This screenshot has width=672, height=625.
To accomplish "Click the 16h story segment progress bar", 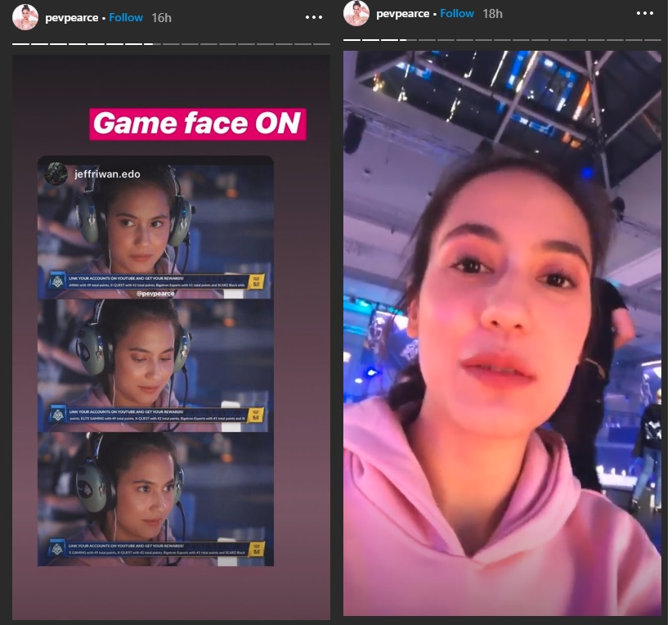I will pyautogui.click(x=171, y=43).
